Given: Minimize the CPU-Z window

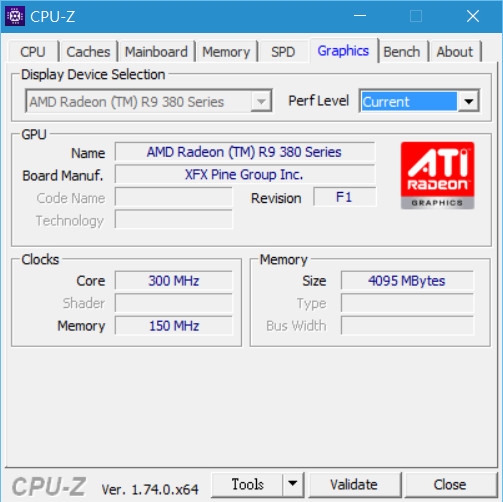Looking at the screenshot, I should click(x=360, y=16).
